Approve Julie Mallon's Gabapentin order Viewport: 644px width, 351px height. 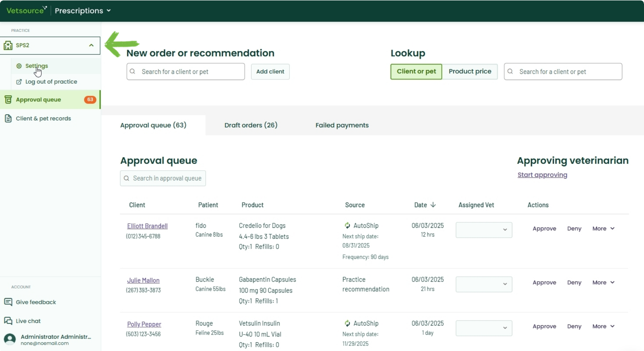pos(544,282)
